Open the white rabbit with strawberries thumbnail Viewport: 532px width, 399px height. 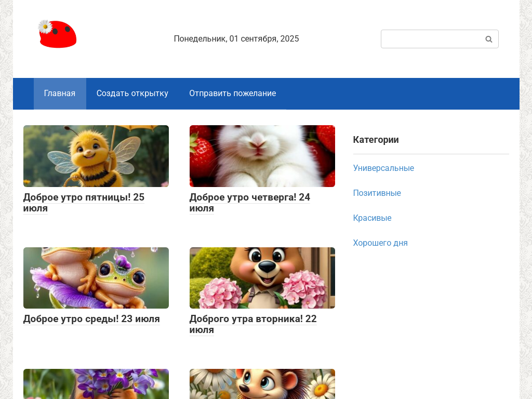pos(262,156)
